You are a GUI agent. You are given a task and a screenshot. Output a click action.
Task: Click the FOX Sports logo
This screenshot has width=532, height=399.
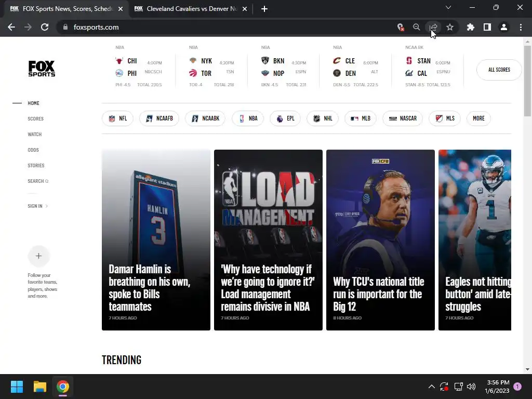coord(42,69)
